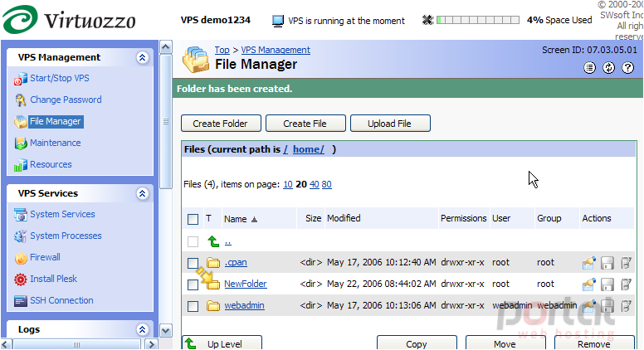This screenshot has width=644, height=350.
Task: Click the Create Folder button
Action: (x=221, y=124)
